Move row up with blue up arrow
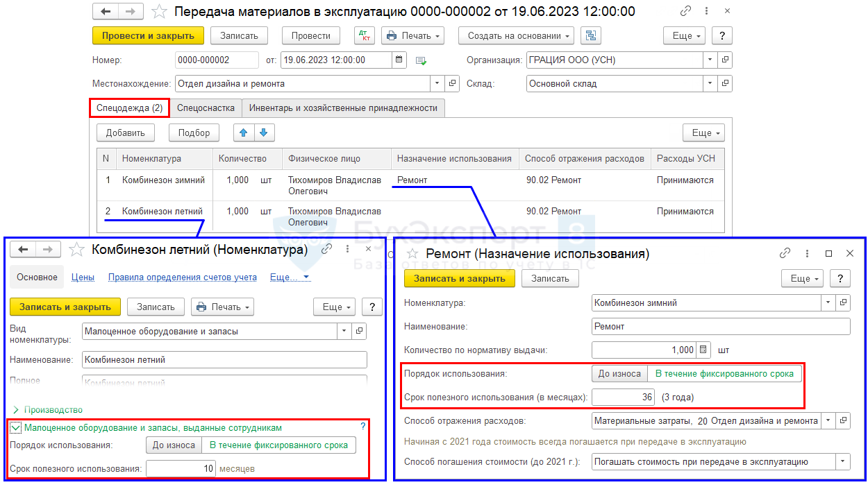The width and height of the screenshot is (868, 487). pos(243,133)
